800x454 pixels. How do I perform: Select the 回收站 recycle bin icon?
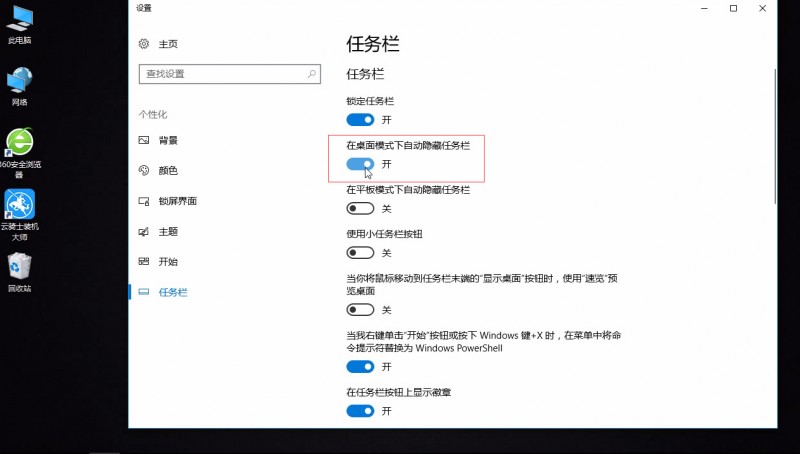(20, 272)
